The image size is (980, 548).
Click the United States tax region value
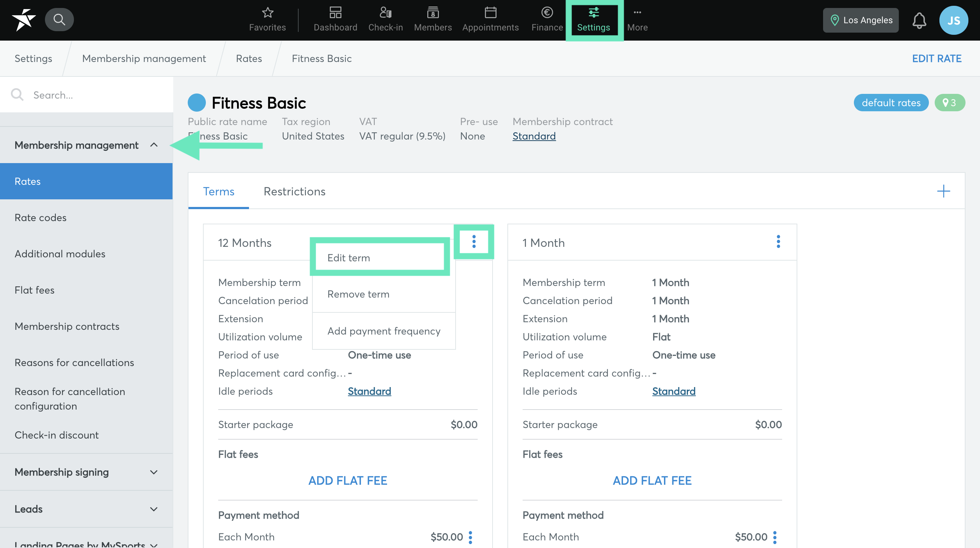(x=313, y=136)
